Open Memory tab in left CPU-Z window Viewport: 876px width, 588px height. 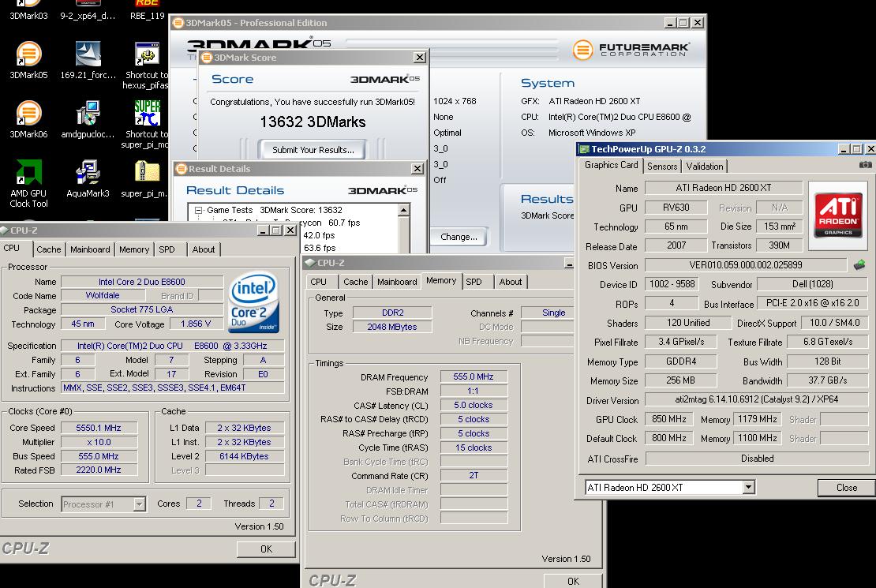pos(134,249)
